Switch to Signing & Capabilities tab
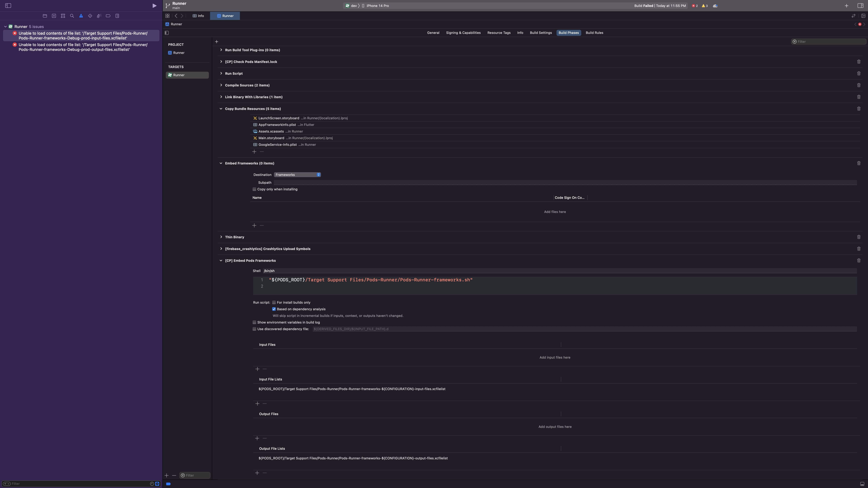 pos(463,33)
